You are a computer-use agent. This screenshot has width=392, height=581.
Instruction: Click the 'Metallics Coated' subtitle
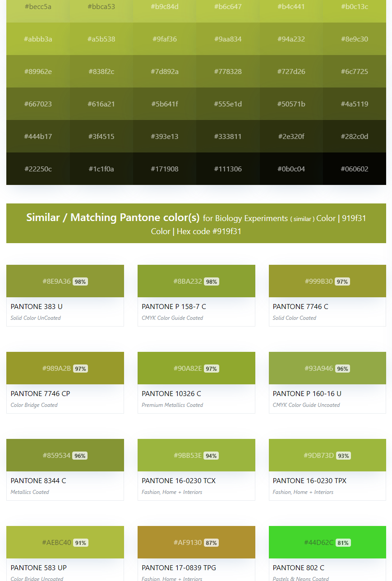pos(30,492)
